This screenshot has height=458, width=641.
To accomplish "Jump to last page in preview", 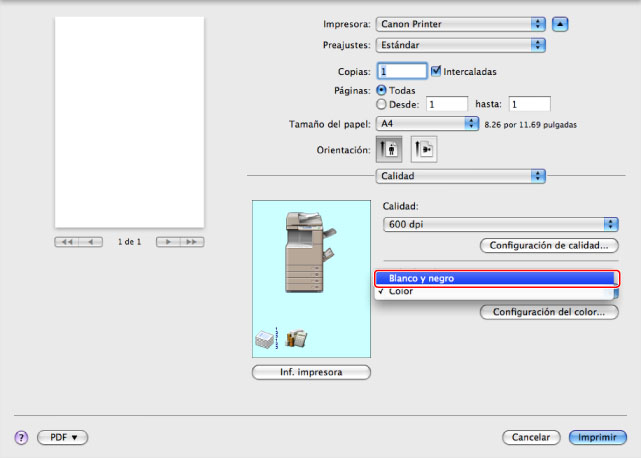I will click(x=192, y=242).
